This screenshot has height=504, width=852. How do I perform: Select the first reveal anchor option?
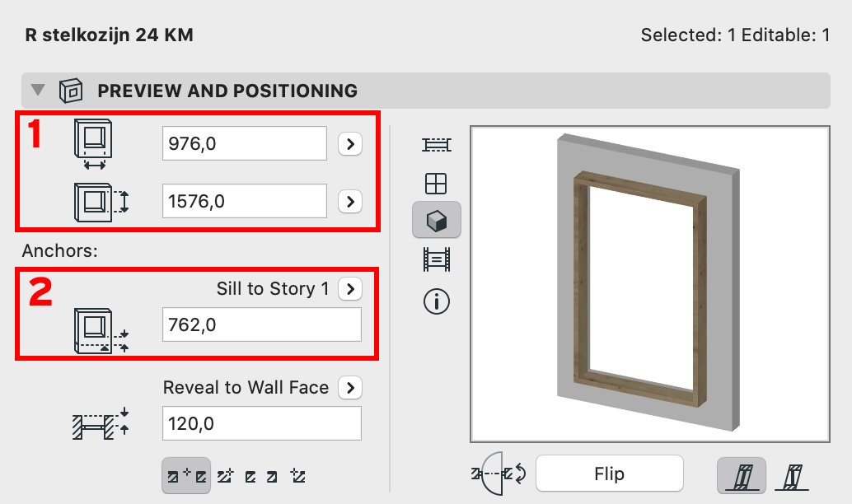186,476
